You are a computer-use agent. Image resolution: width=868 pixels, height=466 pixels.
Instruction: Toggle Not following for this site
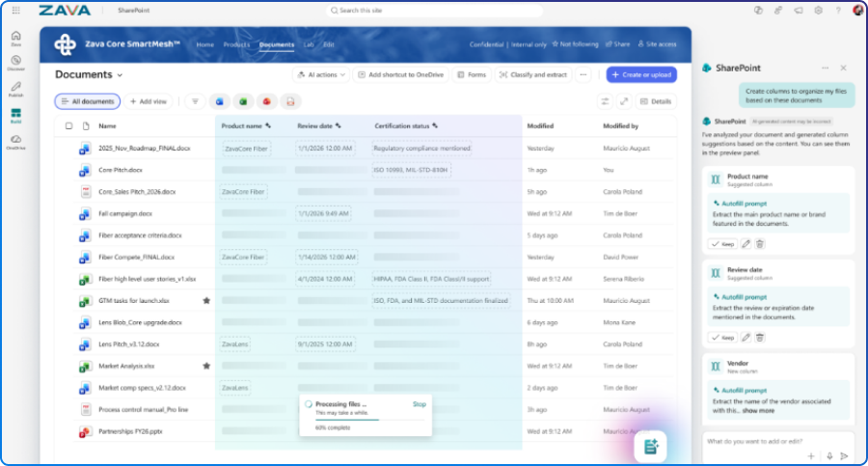pyautogui.click(x=575, y=44)
